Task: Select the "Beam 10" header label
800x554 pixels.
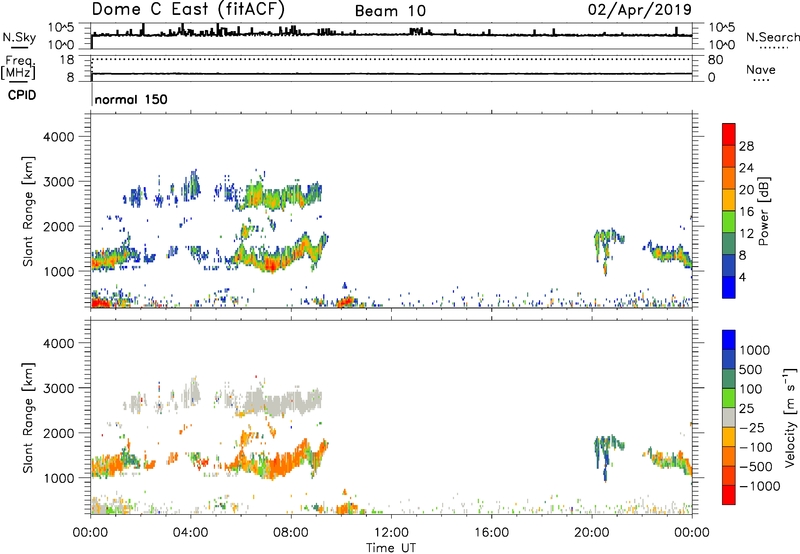Action: point(390,11)
